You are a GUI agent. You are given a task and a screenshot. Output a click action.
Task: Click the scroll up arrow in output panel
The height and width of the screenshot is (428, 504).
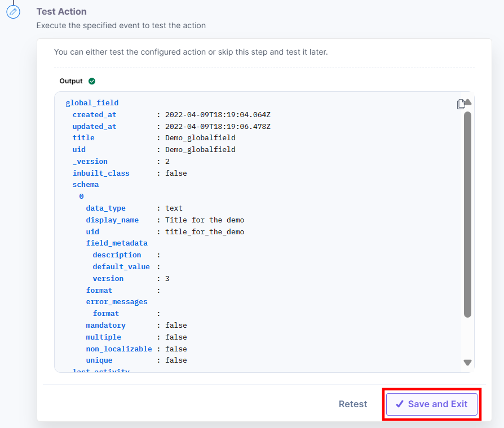click(x=468, y=102)
